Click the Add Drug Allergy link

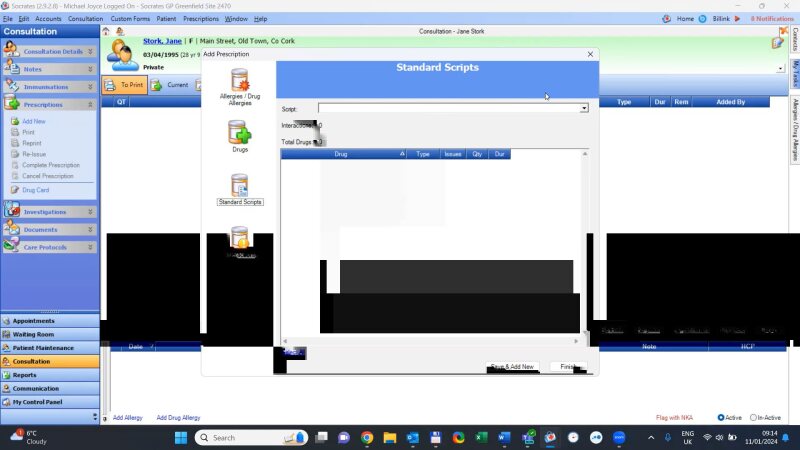[176, 417]
